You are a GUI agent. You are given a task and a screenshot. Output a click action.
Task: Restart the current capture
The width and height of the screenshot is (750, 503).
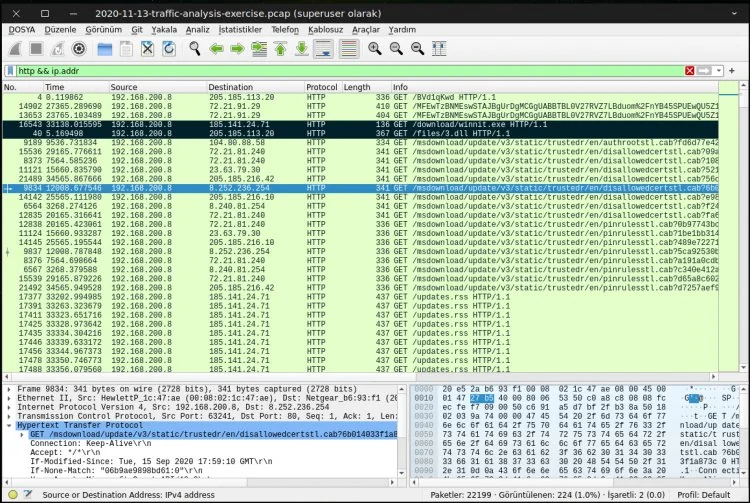[x=57, y=49]
